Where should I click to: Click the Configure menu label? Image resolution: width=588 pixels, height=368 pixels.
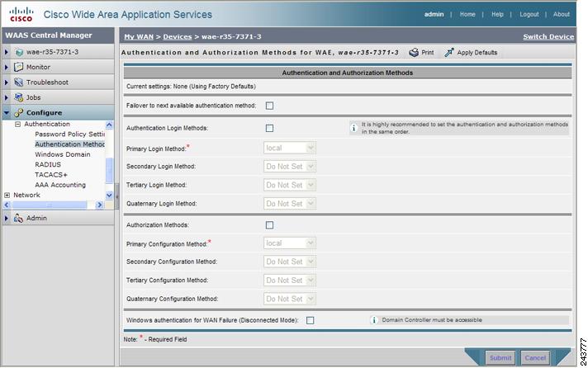(45, 113)
